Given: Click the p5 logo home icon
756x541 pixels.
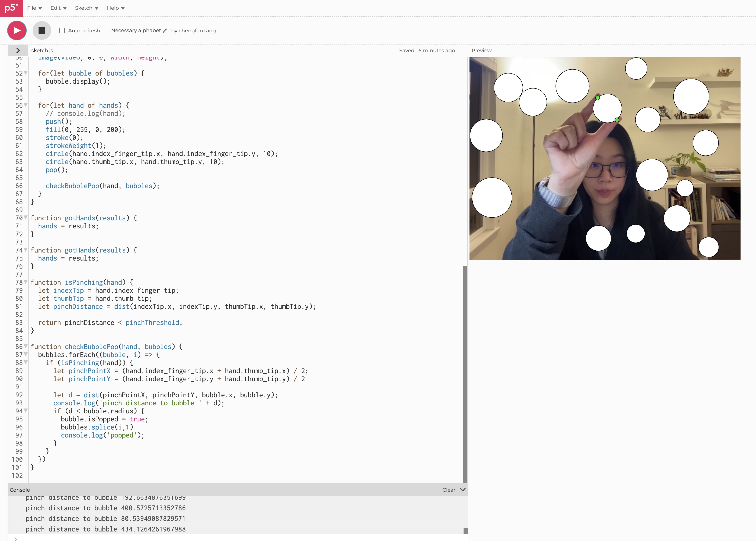Looking at the screenshot, I should [11, 8].
